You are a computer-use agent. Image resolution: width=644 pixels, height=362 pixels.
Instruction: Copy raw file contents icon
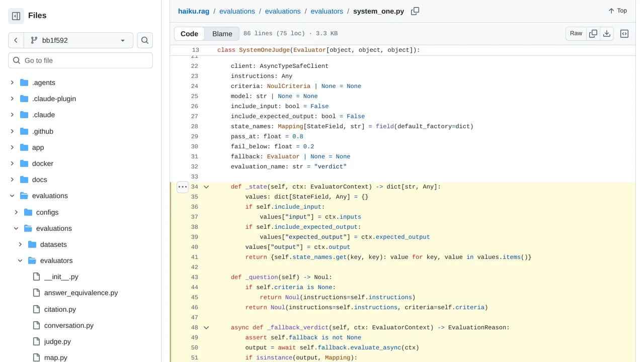tap(593, 34)
